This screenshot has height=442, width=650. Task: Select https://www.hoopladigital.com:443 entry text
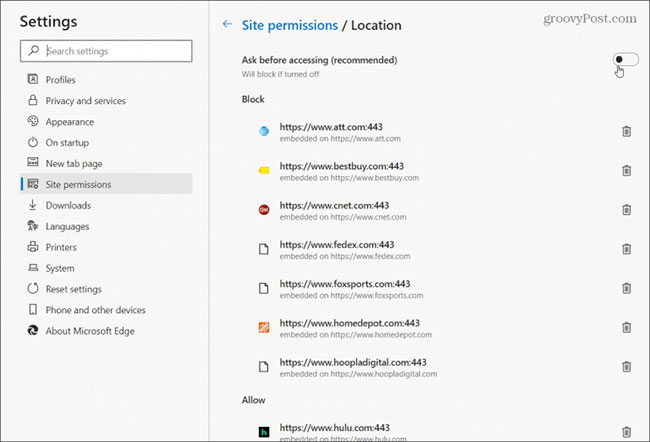(x=353, y=362)
